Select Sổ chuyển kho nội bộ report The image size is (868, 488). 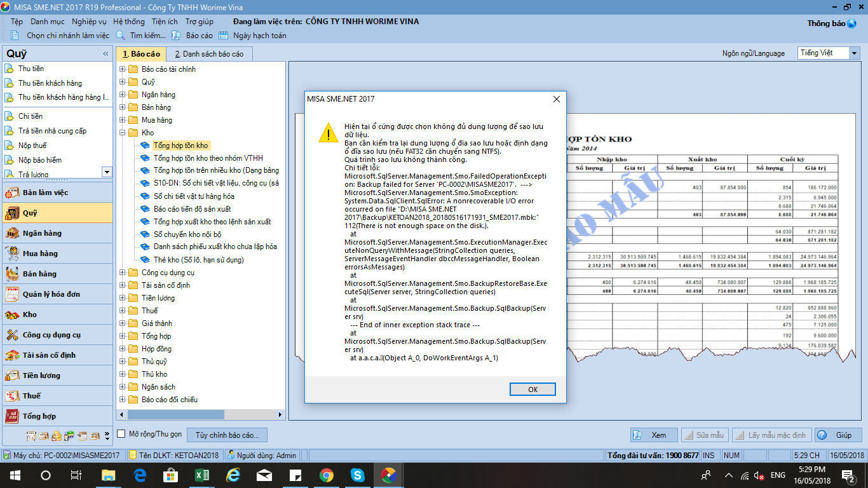[187, 234]
